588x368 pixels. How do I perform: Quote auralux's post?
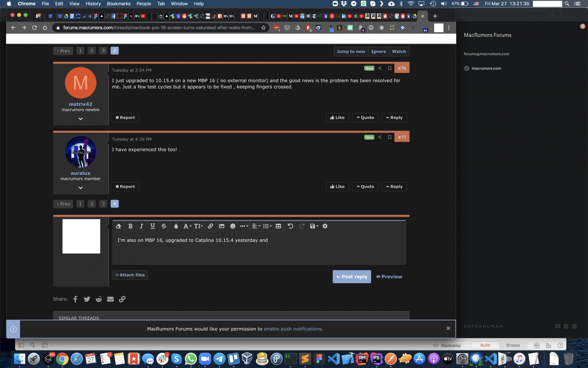tap(365, 187)
